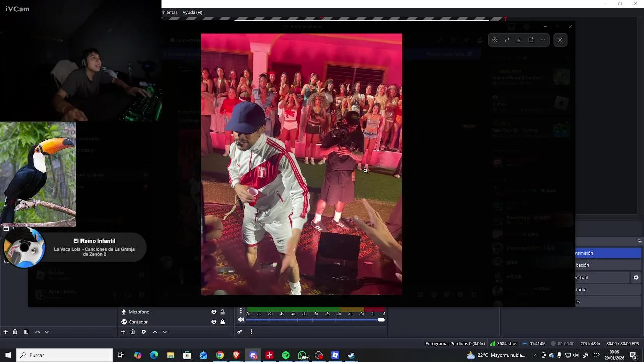Click Fotogramas Perdidos status text
The width and height of the screenshot is (644, 362).
tap(455, 344)
